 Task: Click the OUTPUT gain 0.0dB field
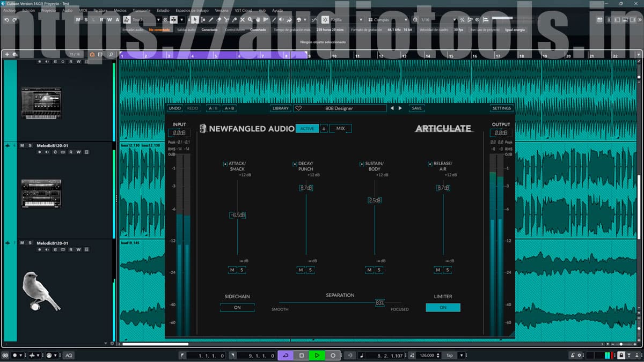click(501, 133)
